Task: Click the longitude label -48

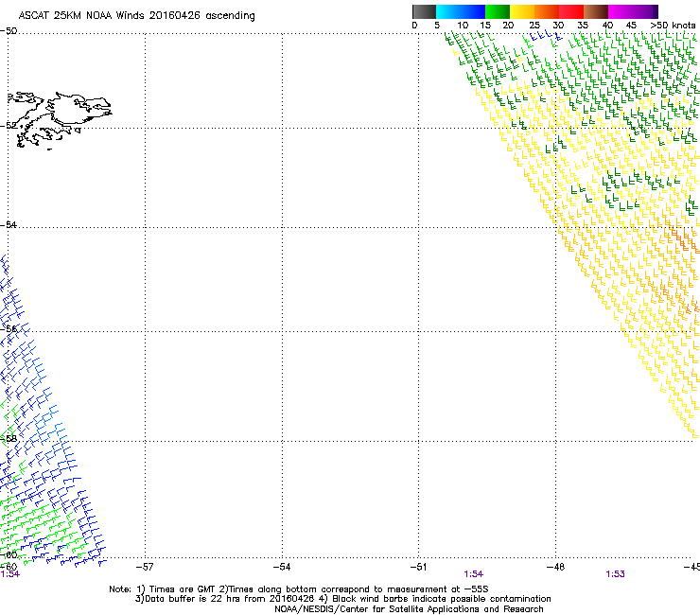Action: [555, 567]
